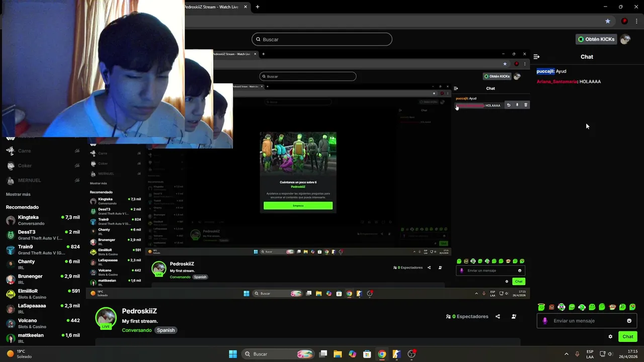Close the PedroskiiZ Stream browser tab
This screenshot has width=644, height=362.
[x=246, y=7]
